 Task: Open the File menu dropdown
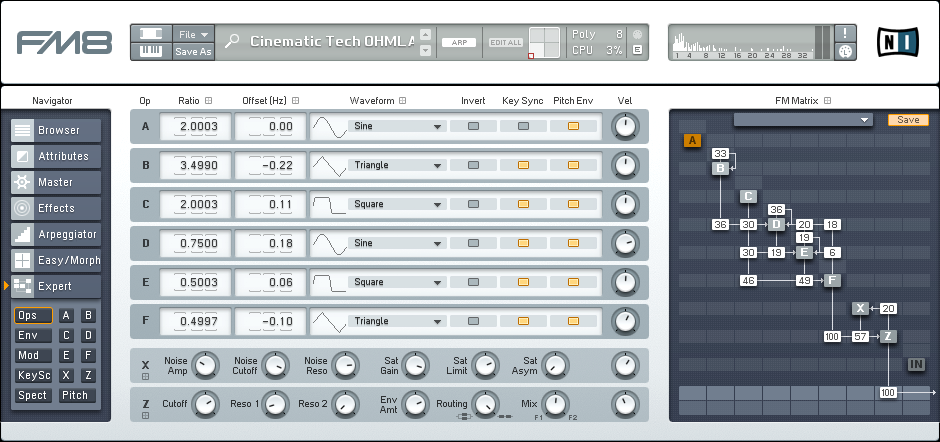(194, 34)
